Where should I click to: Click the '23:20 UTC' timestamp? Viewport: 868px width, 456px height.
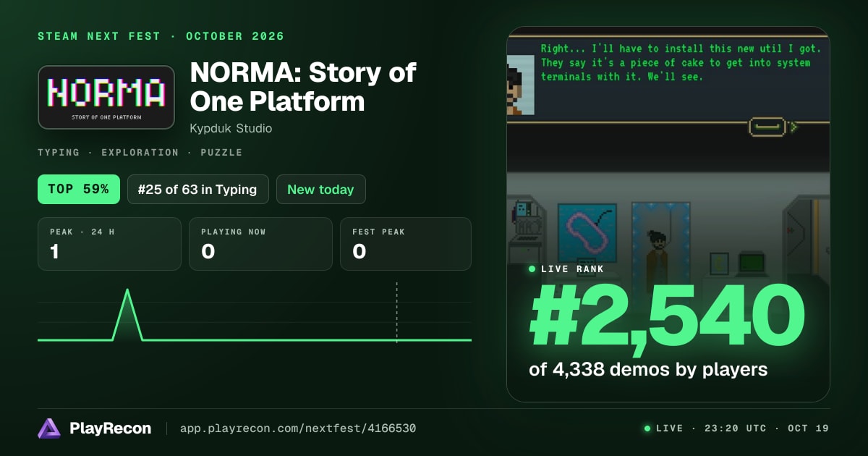[x=735, y=428]
